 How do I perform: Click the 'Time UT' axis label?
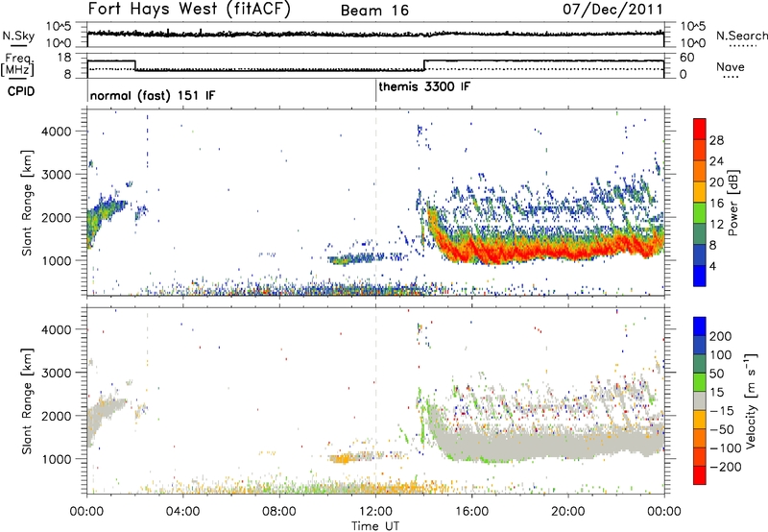click(x=375, y=526)
